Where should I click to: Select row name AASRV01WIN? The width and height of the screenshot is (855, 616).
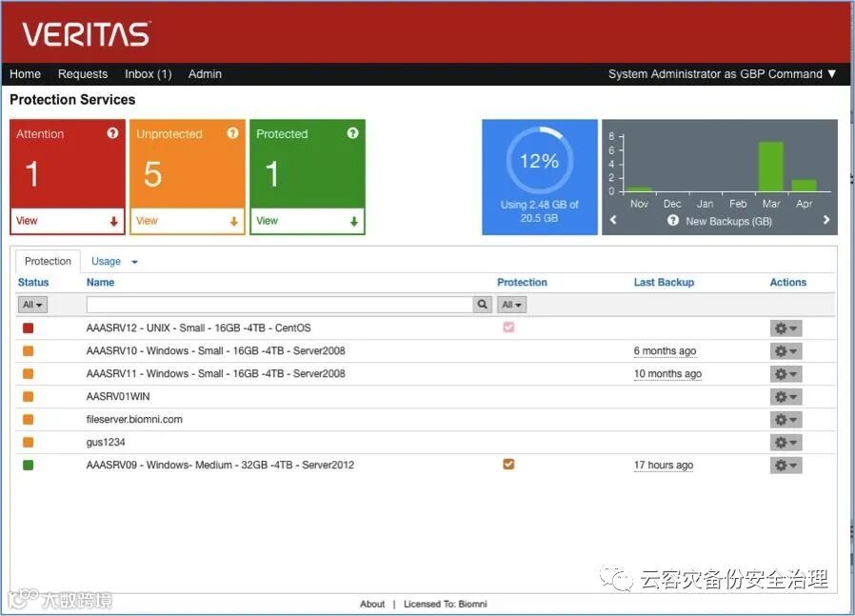(x=118, y=397)
